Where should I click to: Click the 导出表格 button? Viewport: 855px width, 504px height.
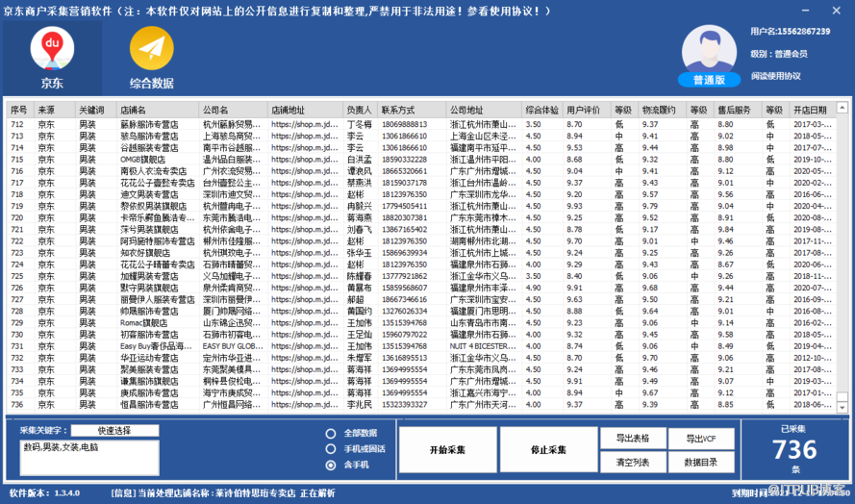(633, 438)
